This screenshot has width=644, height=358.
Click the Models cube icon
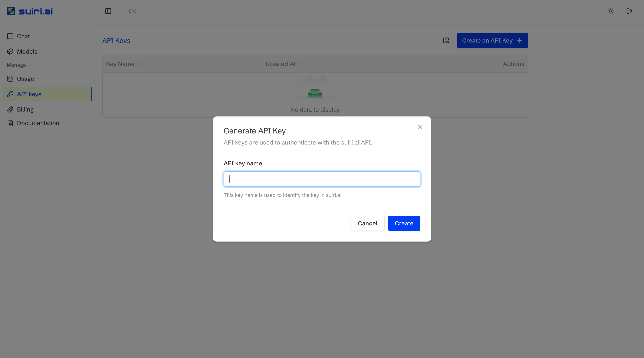(10, 52)
